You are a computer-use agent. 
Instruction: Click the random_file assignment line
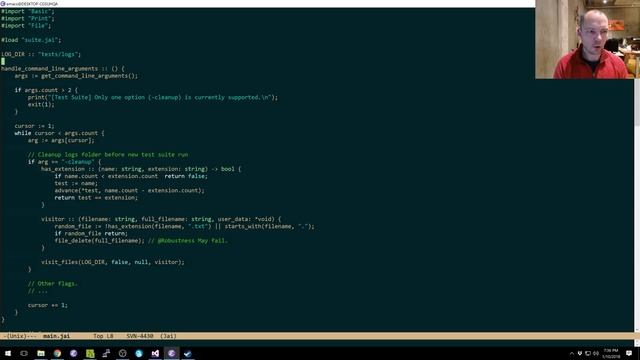184,227
